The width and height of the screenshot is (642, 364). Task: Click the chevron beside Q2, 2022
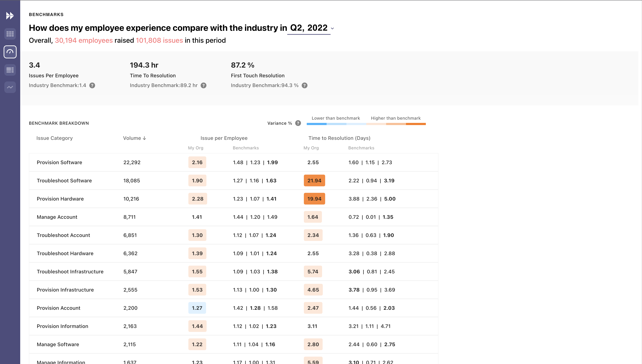click(332, 28)
